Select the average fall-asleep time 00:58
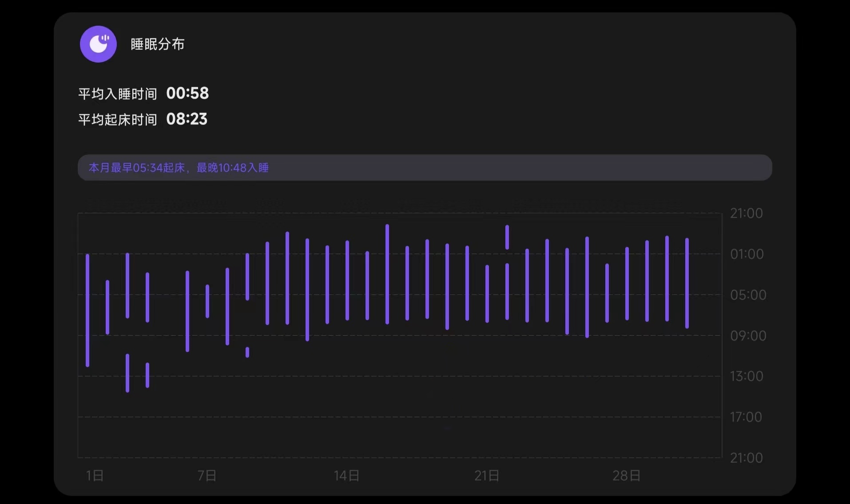 pos(187,93)
